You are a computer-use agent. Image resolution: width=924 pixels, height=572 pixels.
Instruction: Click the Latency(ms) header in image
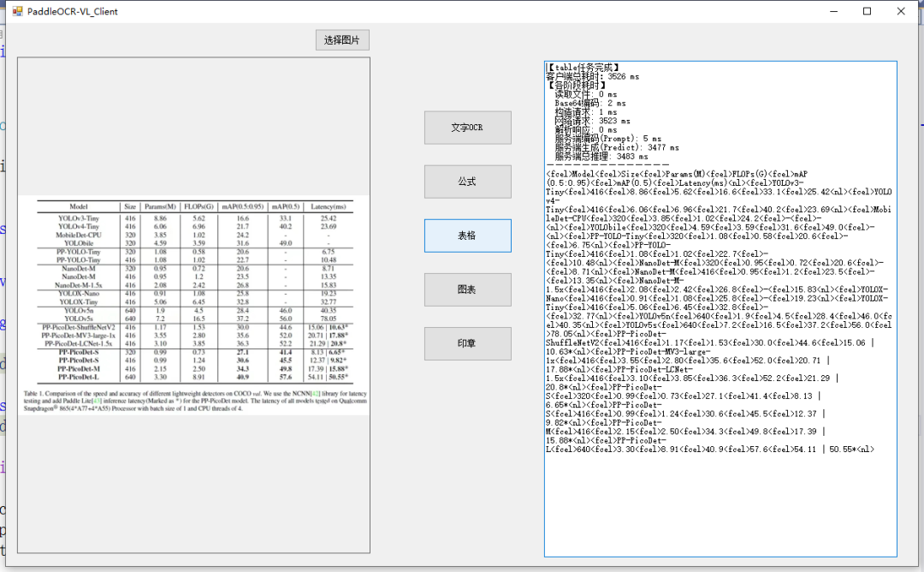point(329,206)
